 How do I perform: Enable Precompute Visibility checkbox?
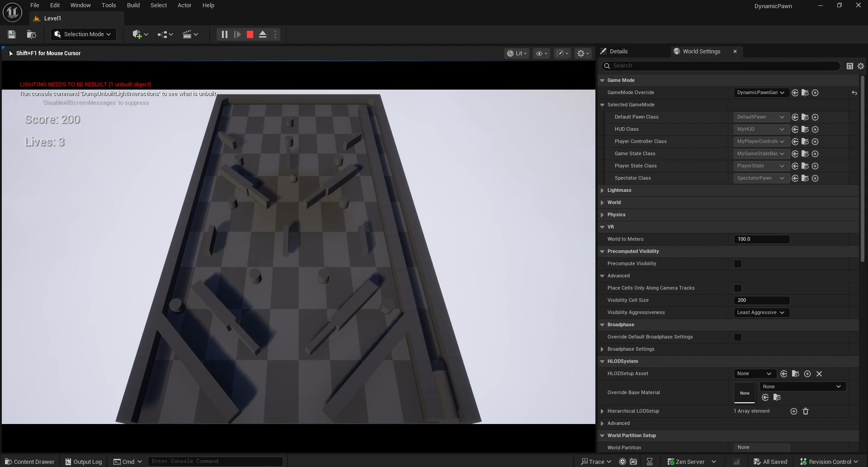[738, 264]
